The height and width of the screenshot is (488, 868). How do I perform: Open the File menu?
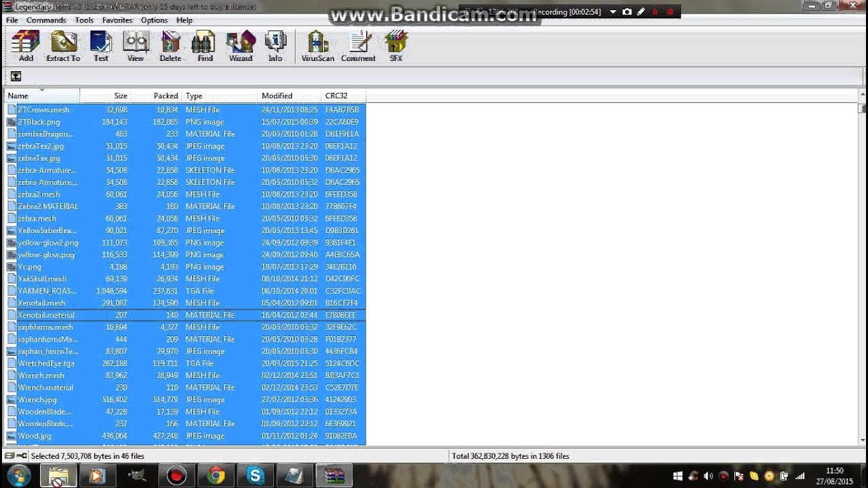[x=12, y=20]
